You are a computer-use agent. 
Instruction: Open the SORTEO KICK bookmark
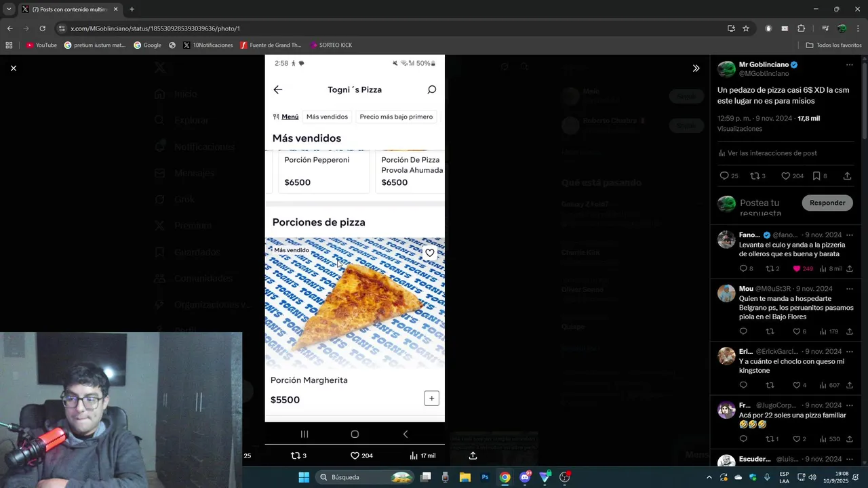click(x=331, y=45)
